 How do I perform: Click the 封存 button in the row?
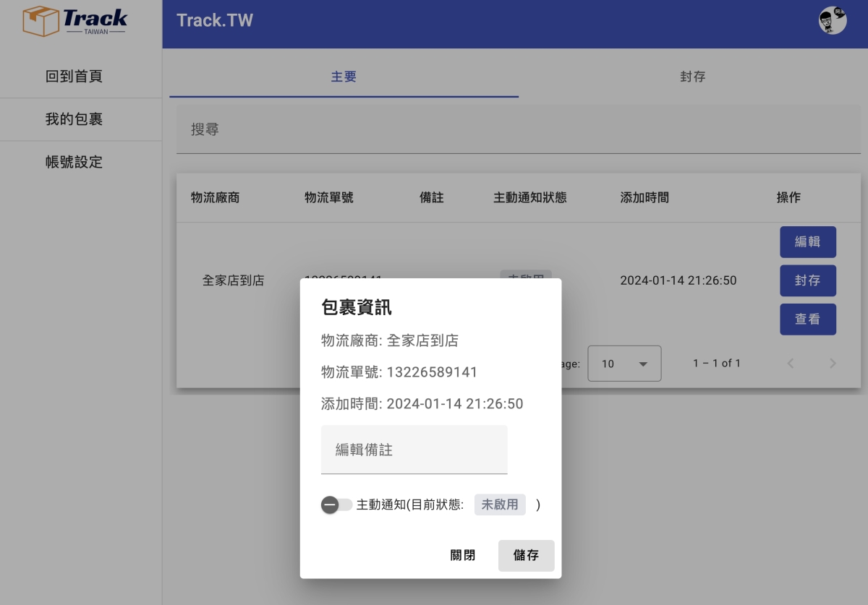(x=807, y=280)
